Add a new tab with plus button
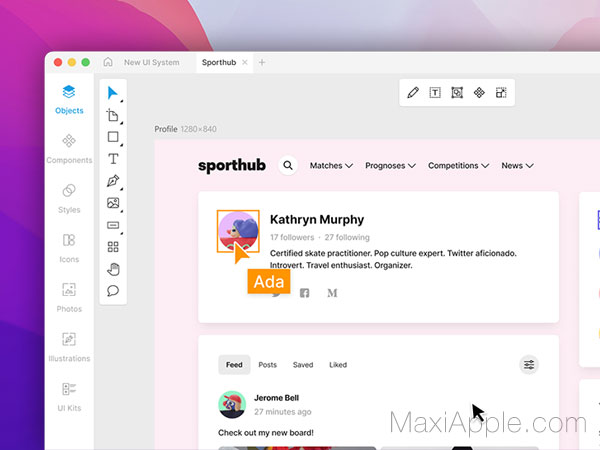Viewport: 600px width, 450px height. (262, 62)
